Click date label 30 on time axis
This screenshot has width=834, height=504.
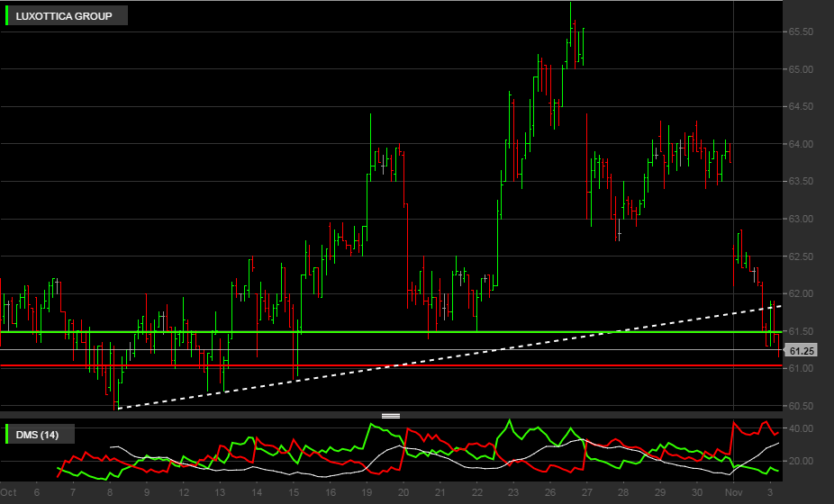[697, 492]
